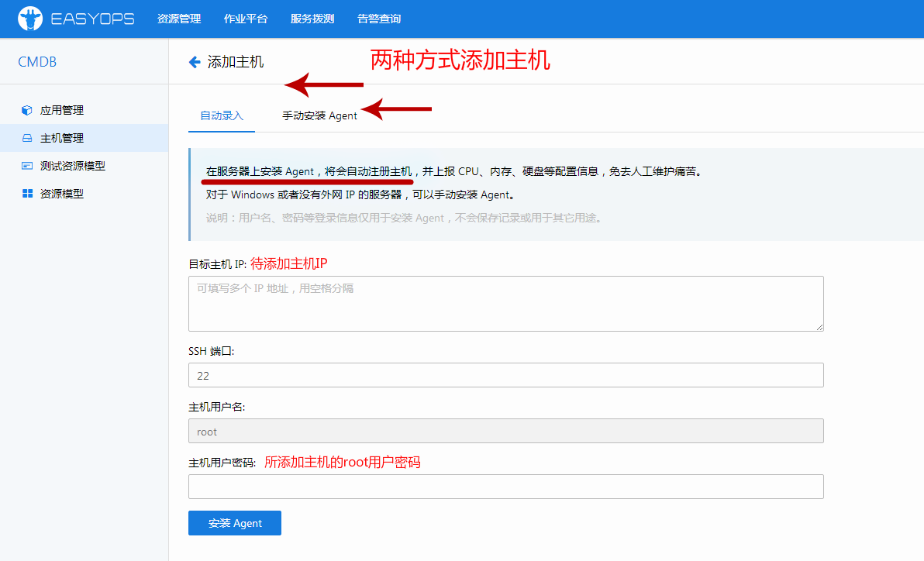924x561 pixels.
Task: Select the 资源模型 sidebar icon
Action: (x=28, y=194)
